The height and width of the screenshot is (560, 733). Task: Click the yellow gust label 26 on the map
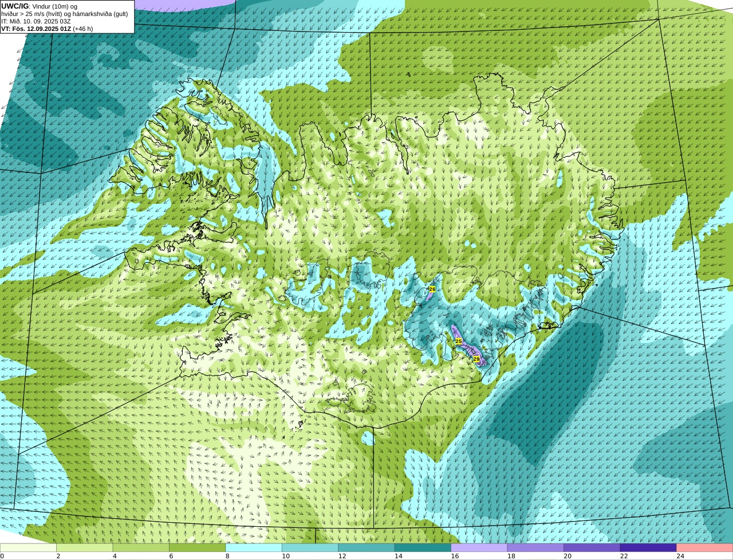tap(432, 289)
